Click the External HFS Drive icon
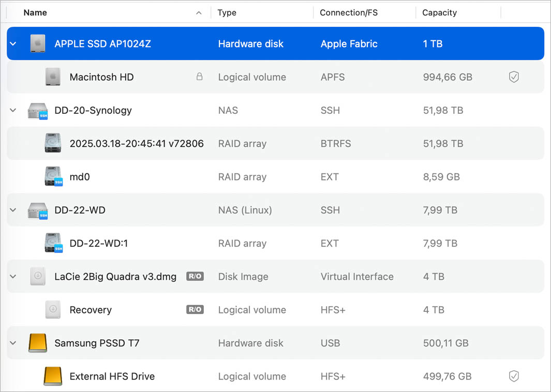This screenshot has width=551, height=392. coord(52,376)
